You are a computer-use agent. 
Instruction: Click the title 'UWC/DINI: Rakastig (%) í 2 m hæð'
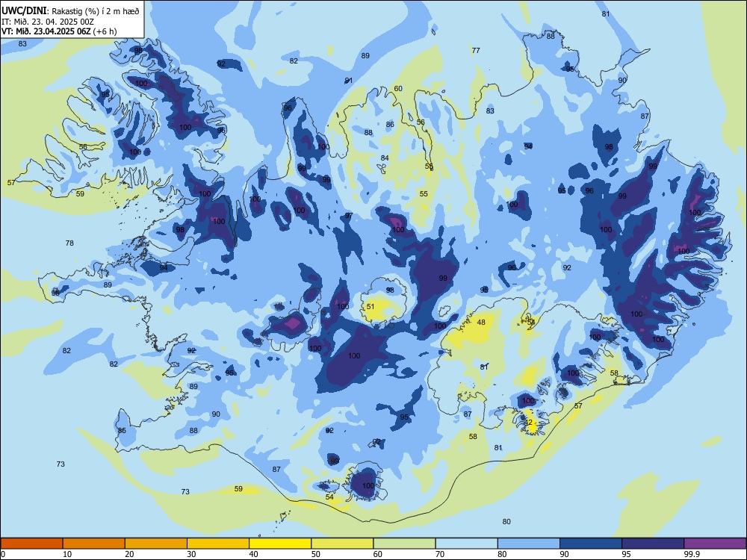tap(70, 10)
